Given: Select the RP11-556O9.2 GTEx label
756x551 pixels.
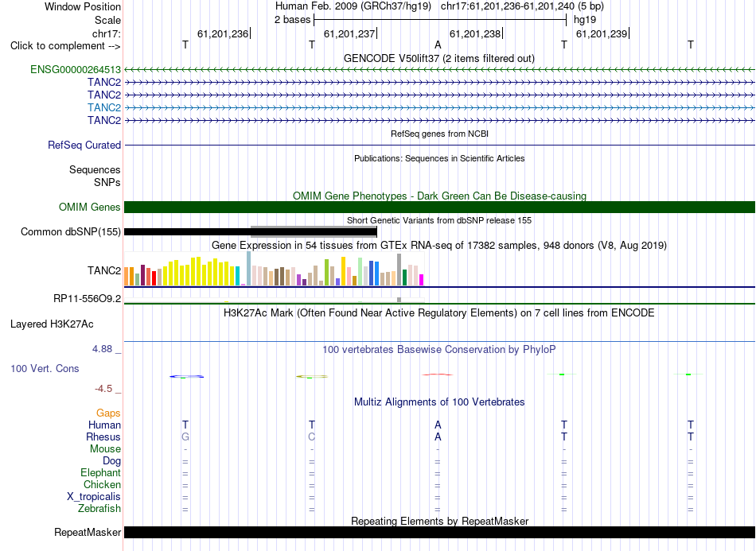Looking at the screenshot, I should pyautogui.click(x=88, y=299).
